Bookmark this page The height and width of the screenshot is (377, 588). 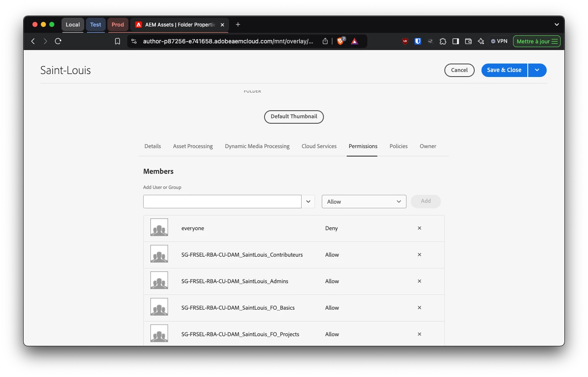(118, 41)
